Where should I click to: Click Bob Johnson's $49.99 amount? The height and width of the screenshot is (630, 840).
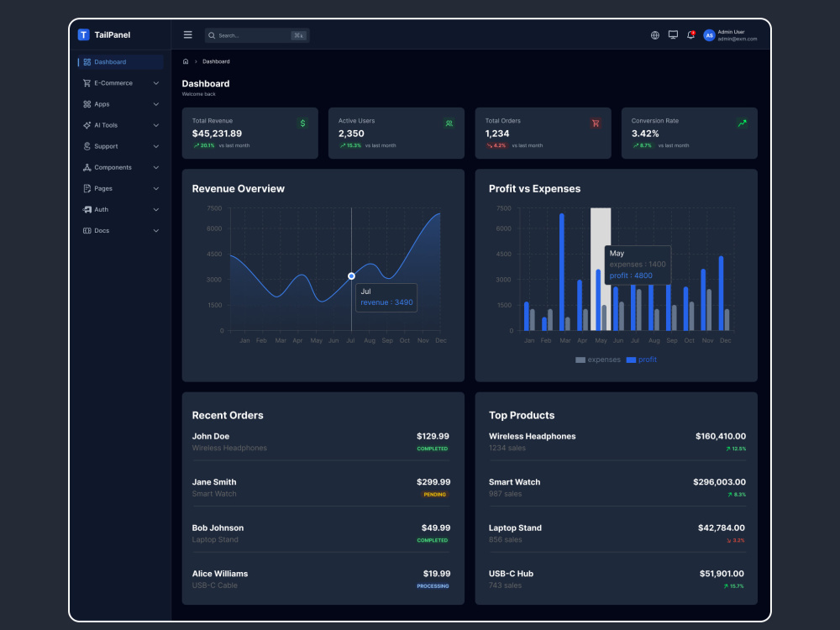coord(436,528)
